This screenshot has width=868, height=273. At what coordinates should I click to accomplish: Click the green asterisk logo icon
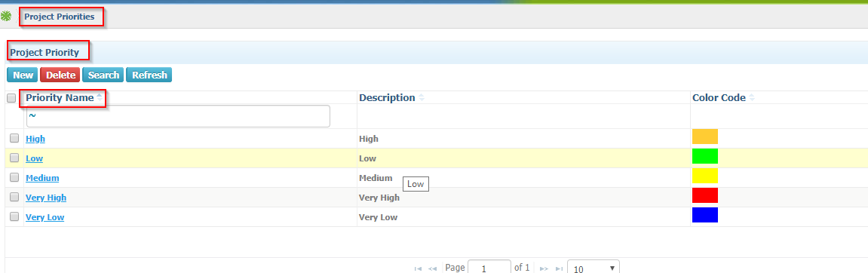click(5, 17)
